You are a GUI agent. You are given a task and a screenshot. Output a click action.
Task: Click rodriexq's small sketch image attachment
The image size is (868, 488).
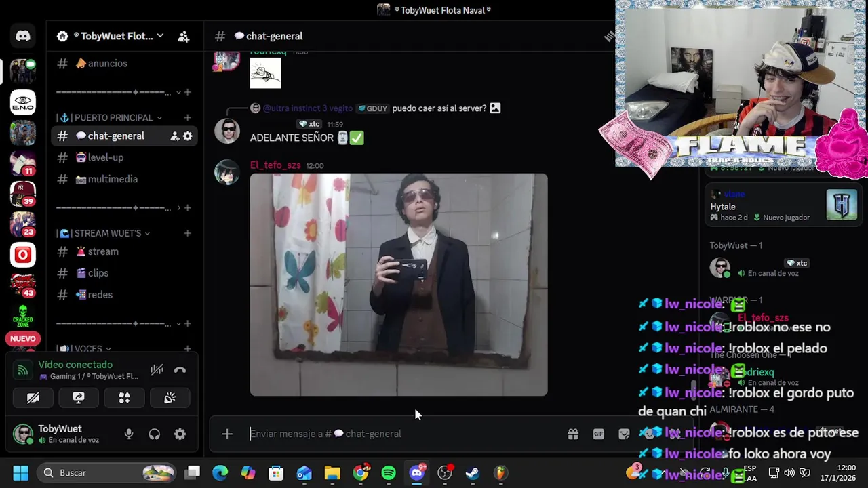pyautogui.click(x=265, y=73)
